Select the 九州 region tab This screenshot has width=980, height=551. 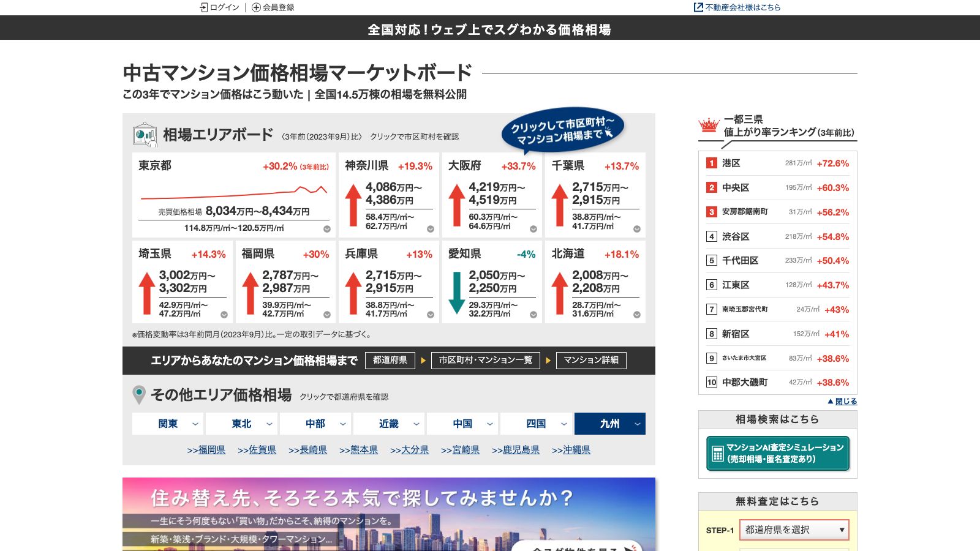click(610, 424)
